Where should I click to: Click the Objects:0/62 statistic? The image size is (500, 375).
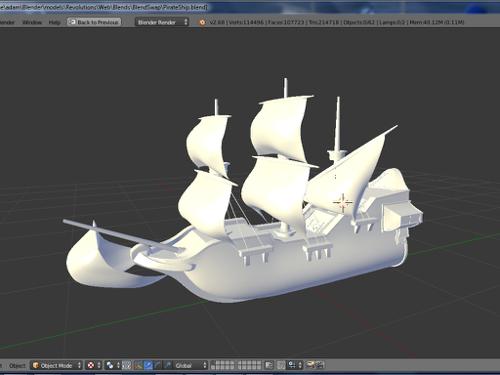click(359, 22)
